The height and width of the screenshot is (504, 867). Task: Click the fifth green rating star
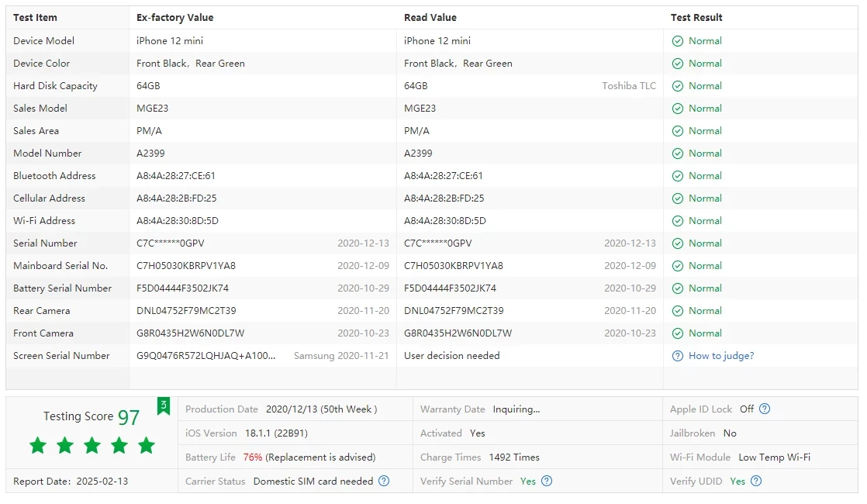[x=147, y=445]
